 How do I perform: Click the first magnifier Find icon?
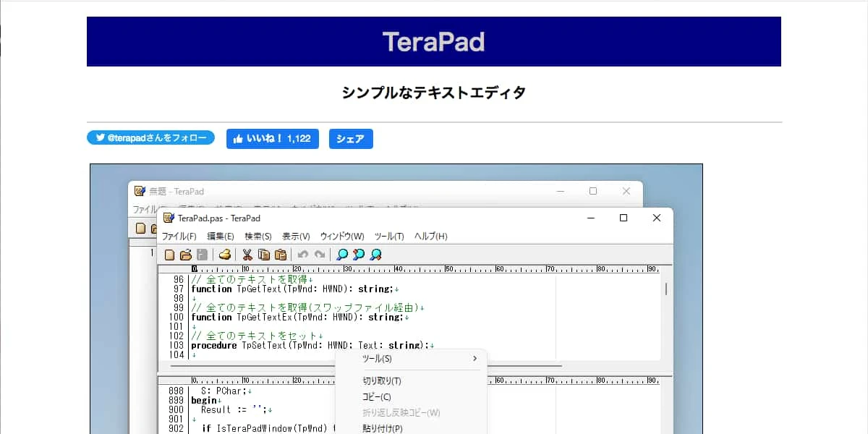342,255
